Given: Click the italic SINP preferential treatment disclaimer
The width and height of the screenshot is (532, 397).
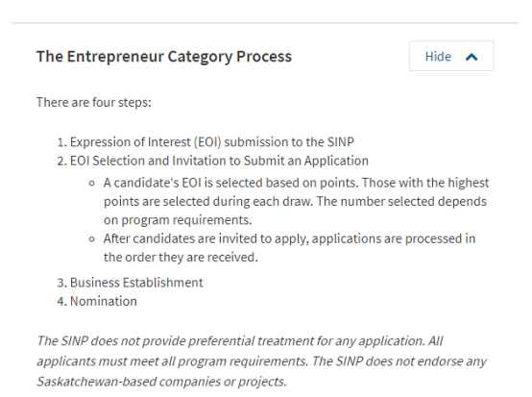Looking at the screenshot, I should coord(261,361).
